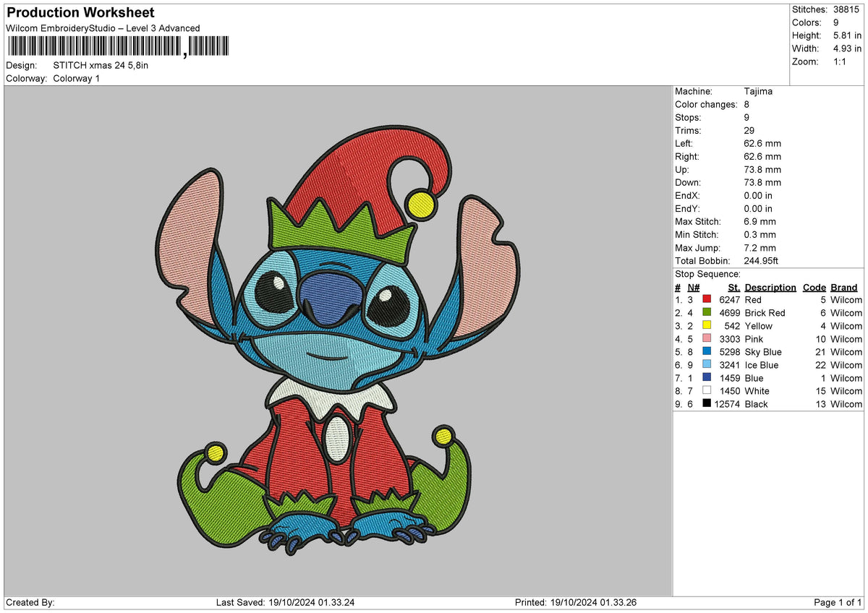Pick the Ice Blue thread swatch
This screenshot has height=613, width=868.
(x=707, y=364)
